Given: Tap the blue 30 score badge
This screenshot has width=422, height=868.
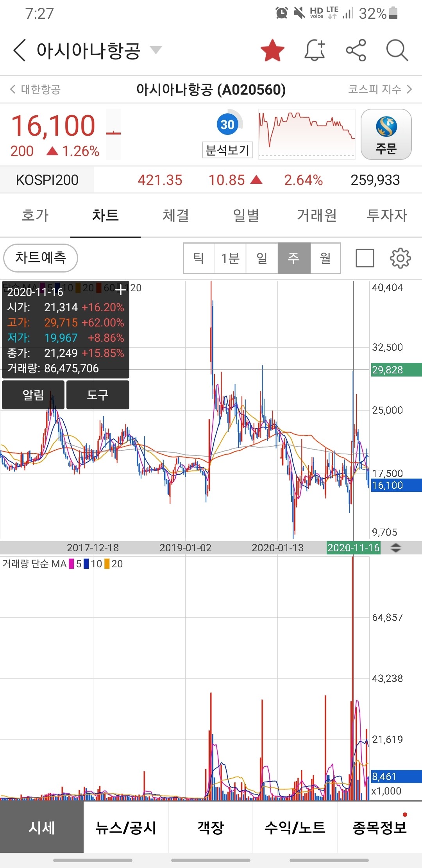Looking at the screenshot, I should (x=227, y=124).
